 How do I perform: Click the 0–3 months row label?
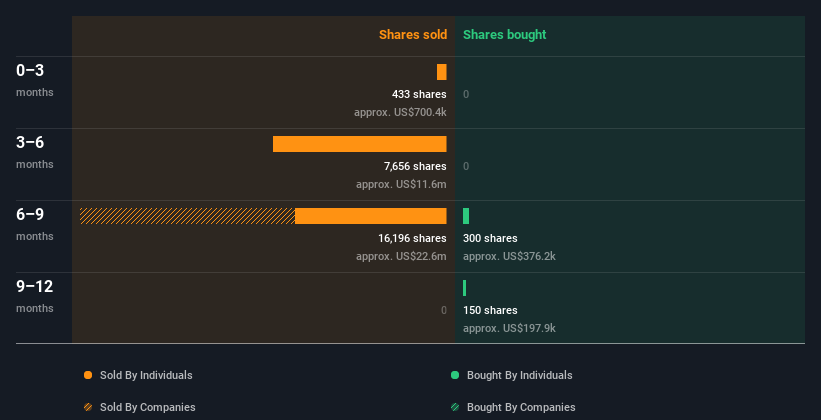pos(35,80)
